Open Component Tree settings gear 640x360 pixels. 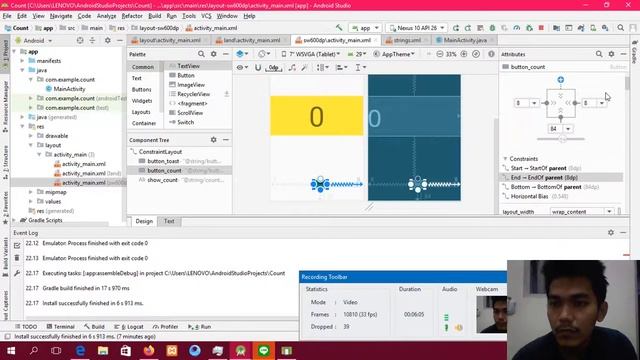(x=213, y=140)
